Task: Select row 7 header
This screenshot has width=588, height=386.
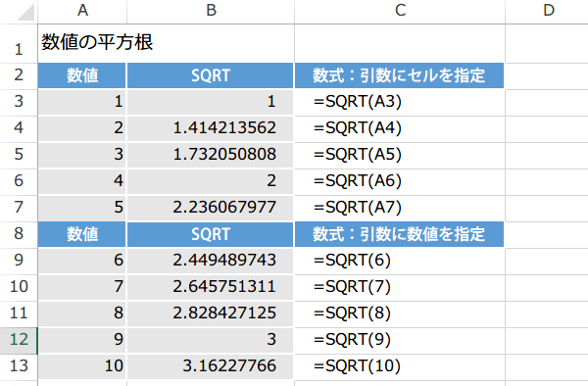Action: click(19, 208)
